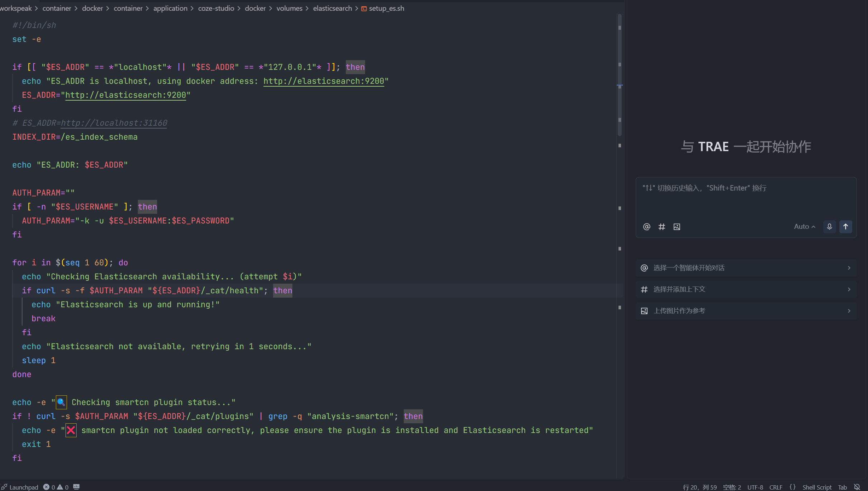Select Shell Script language mode

click(816, 487)
